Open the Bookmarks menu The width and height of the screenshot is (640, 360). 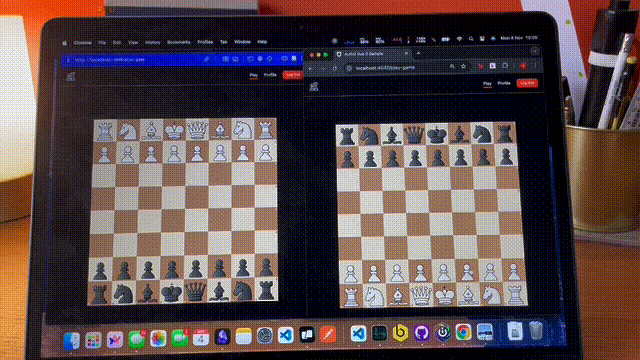tap(178, 42)
